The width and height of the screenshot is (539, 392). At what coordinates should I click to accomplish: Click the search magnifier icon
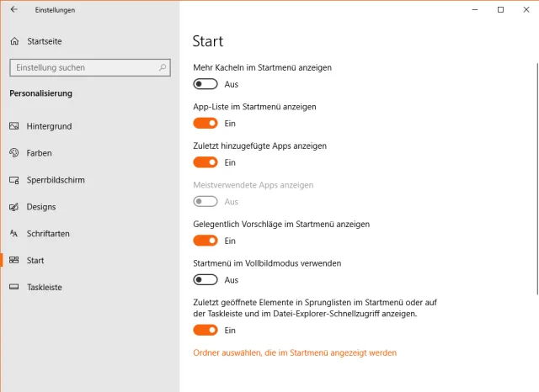click(x=164, y=67)
